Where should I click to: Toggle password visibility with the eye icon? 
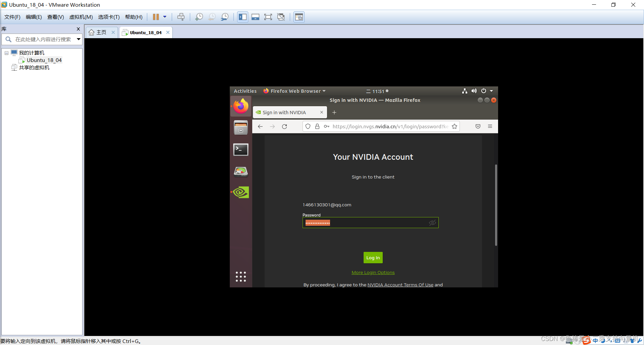(x=432, y=223)
